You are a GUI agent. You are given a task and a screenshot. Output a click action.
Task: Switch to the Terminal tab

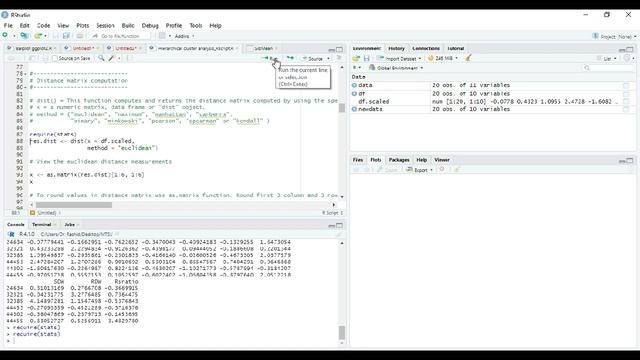point(42,224)
